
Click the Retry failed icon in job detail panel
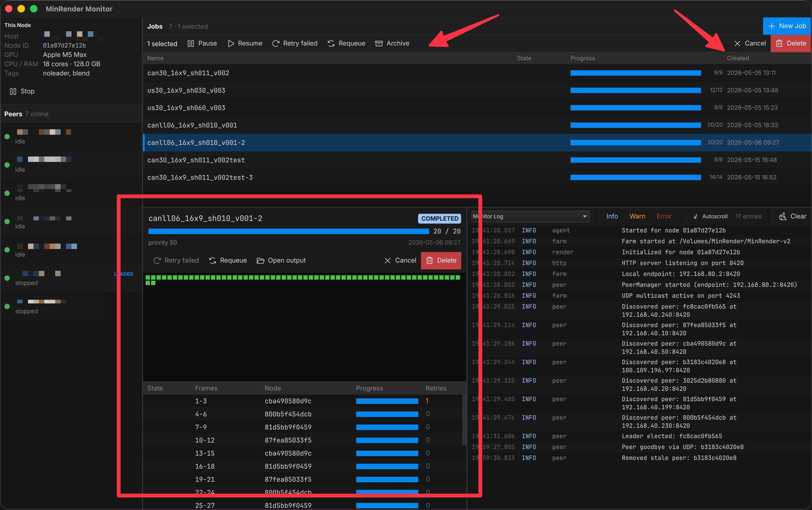[x=157, y=261]
